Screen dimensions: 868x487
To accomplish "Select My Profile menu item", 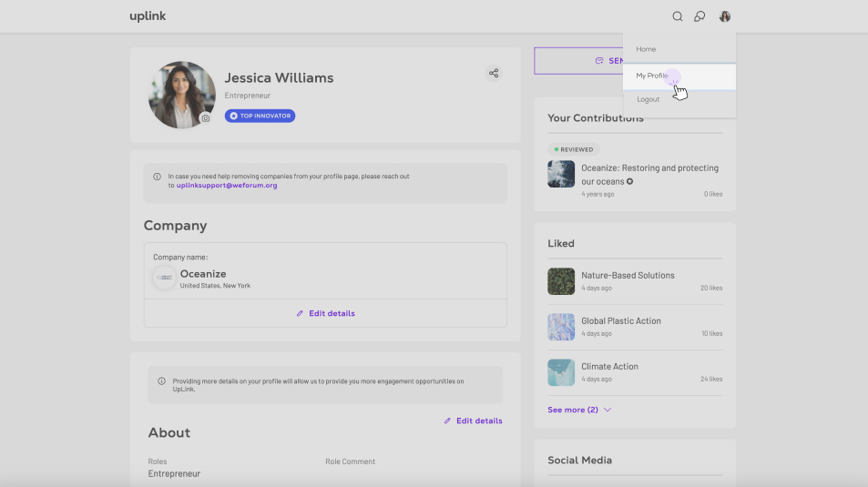I will point(652,76).
